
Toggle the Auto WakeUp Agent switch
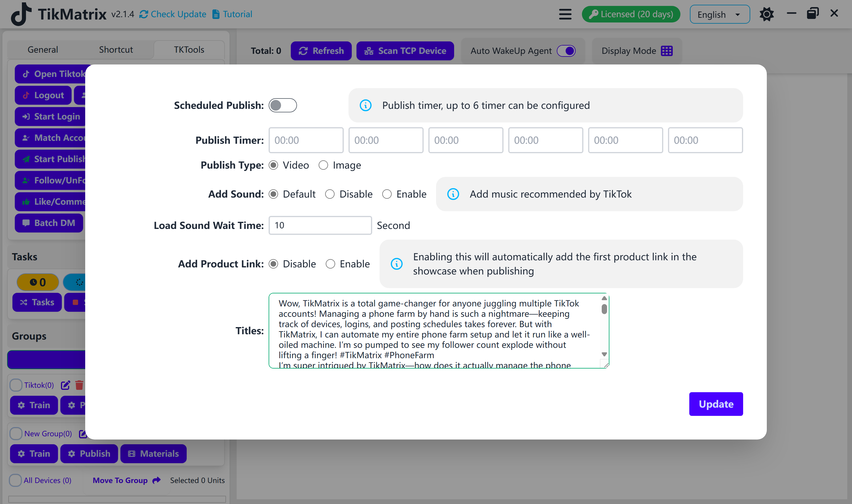click(x=566, y=51)
